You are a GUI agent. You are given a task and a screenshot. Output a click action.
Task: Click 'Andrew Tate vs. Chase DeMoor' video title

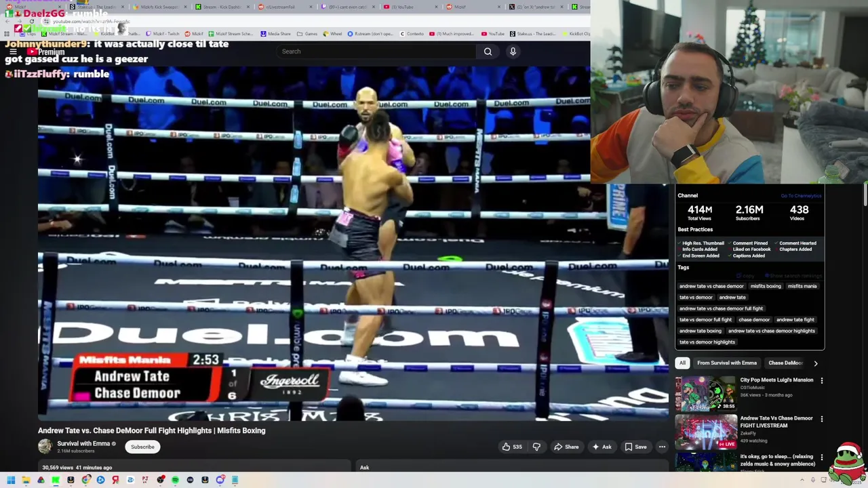[x=152, y=430]
